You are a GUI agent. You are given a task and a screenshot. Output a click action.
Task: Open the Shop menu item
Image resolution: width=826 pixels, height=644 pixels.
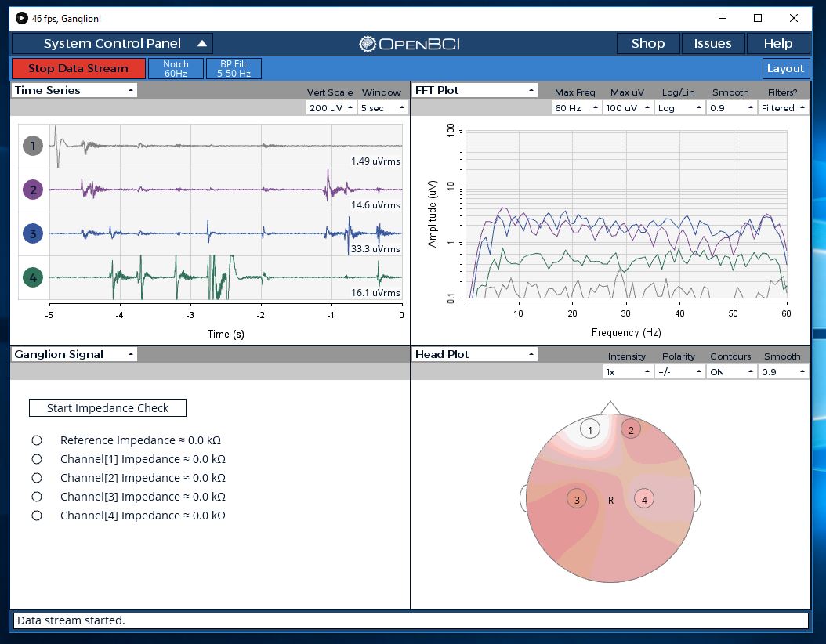[x=647, y=44]
